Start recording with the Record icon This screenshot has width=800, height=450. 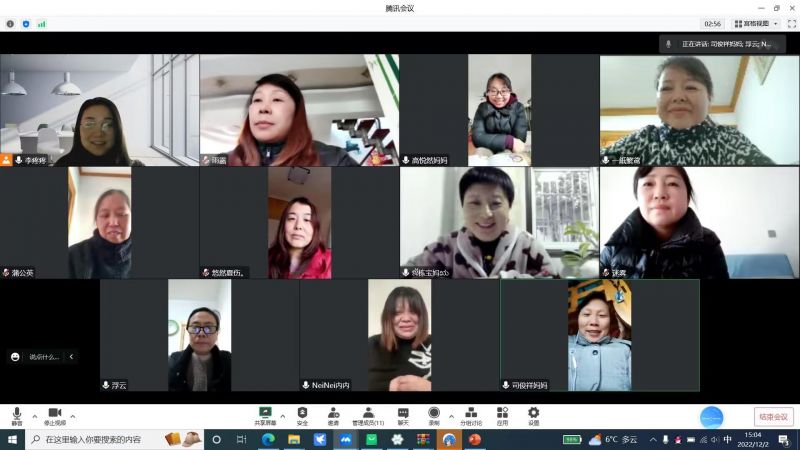(434, 414)
